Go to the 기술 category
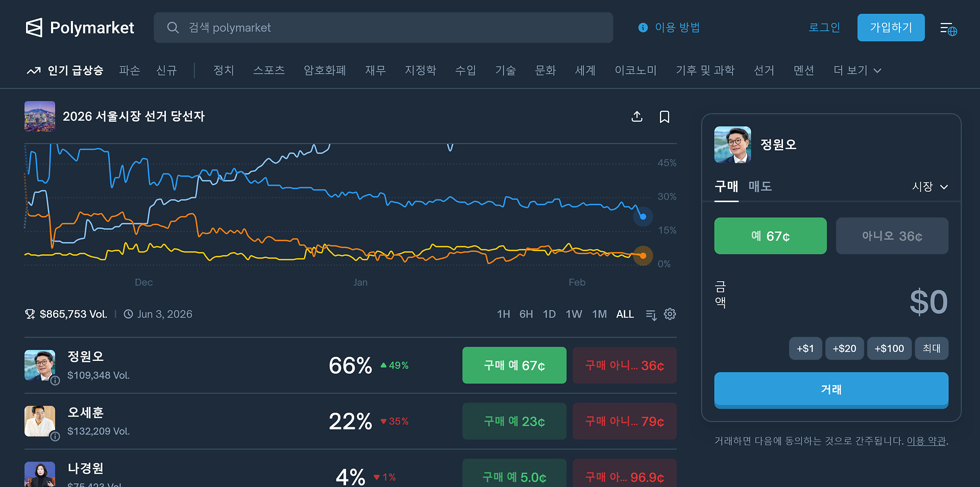 point(505,70)
